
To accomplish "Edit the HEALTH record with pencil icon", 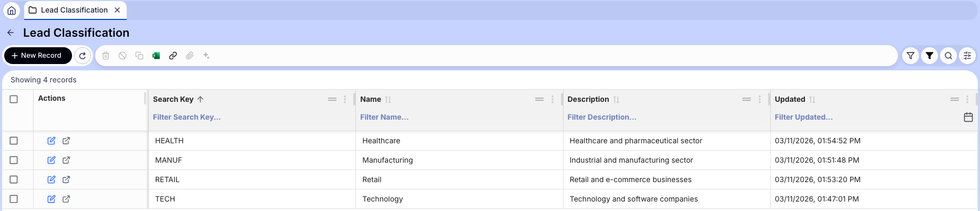I will [x=52, y=141].
